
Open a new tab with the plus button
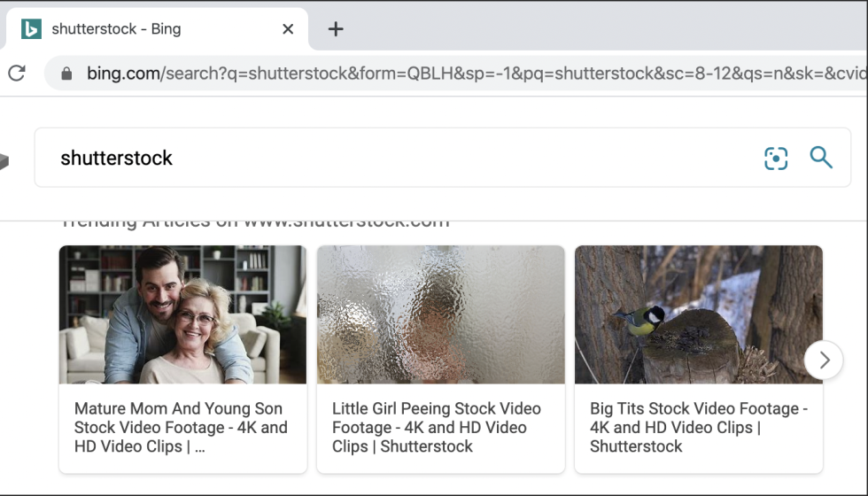coord(336,28)
